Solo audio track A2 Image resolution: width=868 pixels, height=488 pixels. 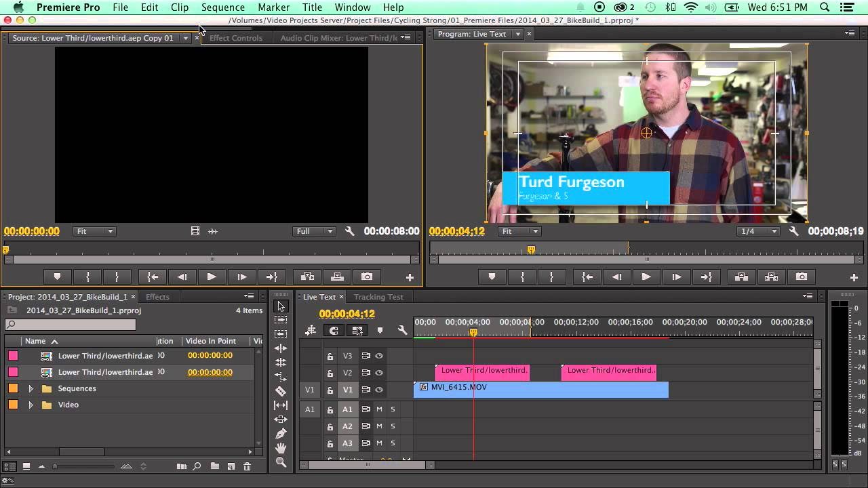392,426
